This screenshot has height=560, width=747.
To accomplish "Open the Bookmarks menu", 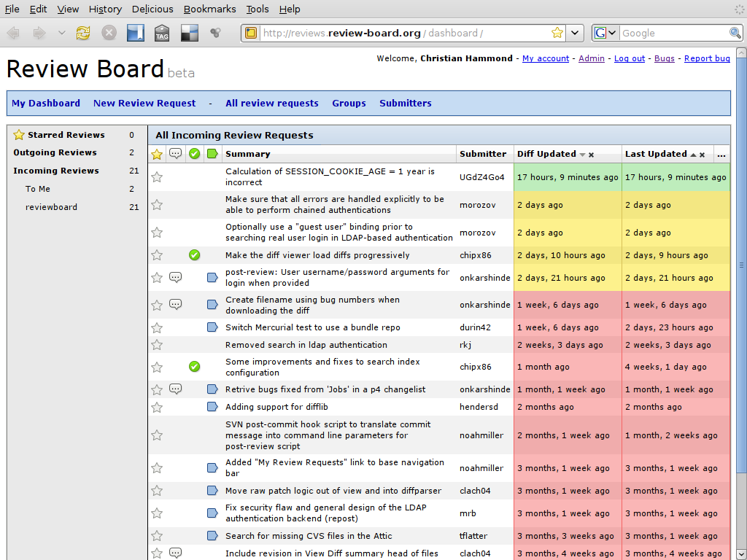I will pyautogui.click(x=209, y=9).
